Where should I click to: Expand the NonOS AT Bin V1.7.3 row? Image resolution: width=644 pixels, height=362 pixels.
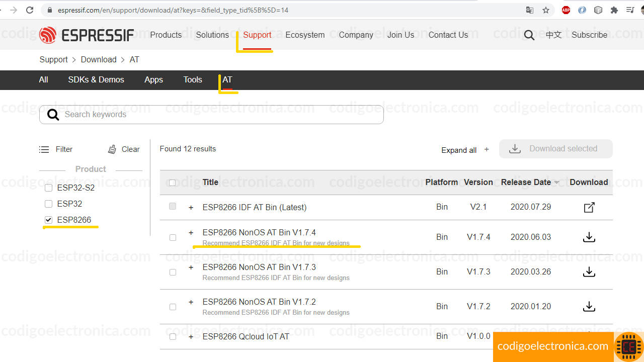(x=191, y=267)
